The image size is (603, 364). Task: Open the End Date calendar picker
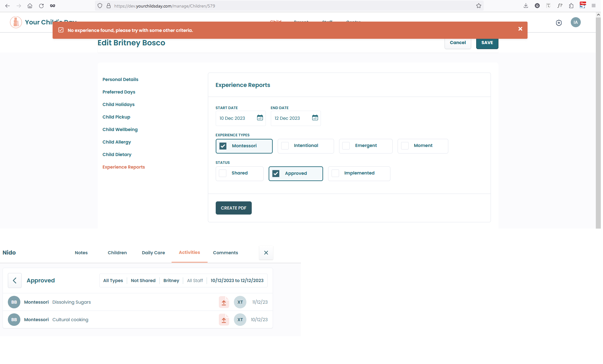(315, 118)
